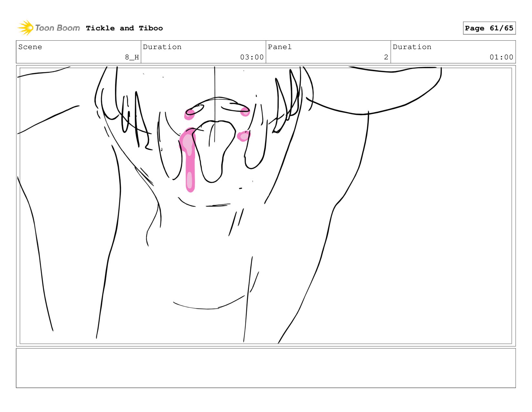Click the storyboard panel drawing

pos(266,206)
